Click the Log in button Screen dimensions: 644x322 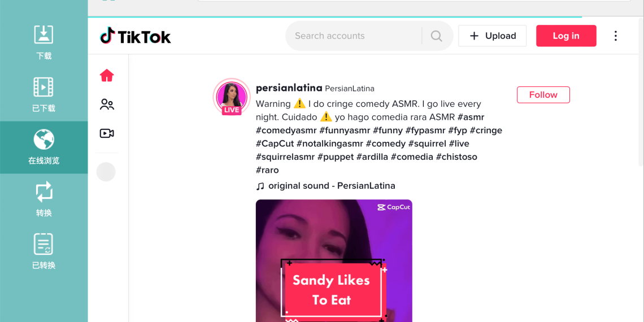coord(565,36)
